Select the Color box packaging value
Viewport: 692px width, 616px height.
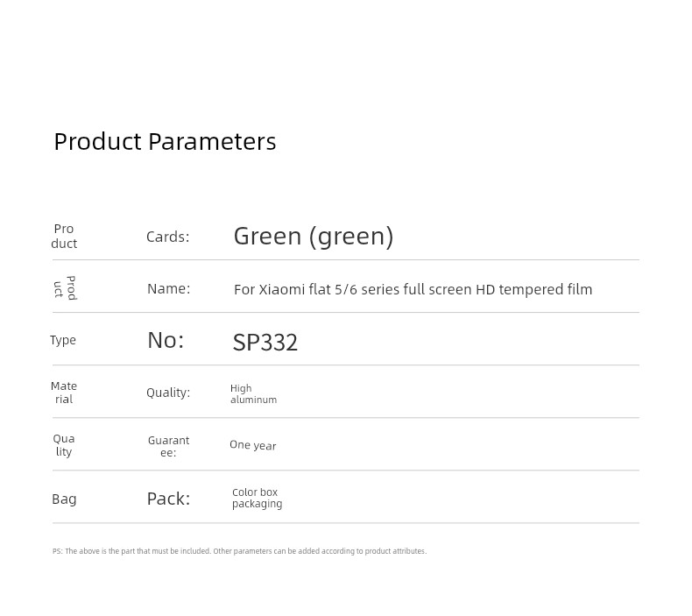pos(258,498)
